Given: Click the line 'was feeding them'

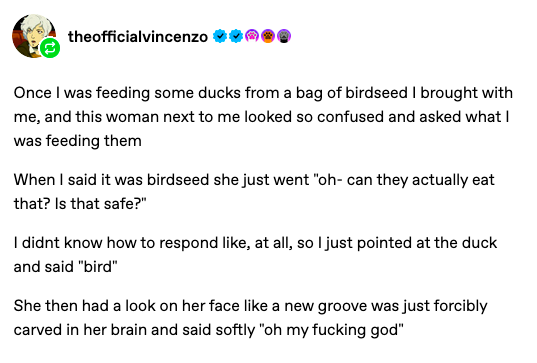Looking at the screenshot, I should (x=78, y=141).
